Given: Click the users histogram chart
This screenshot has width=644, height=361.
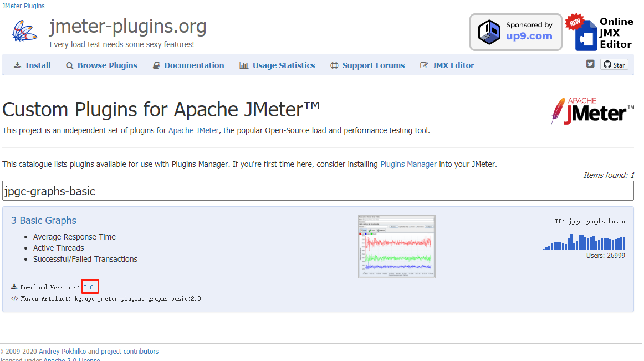Looking at the screenshot, I should (584, 242).
